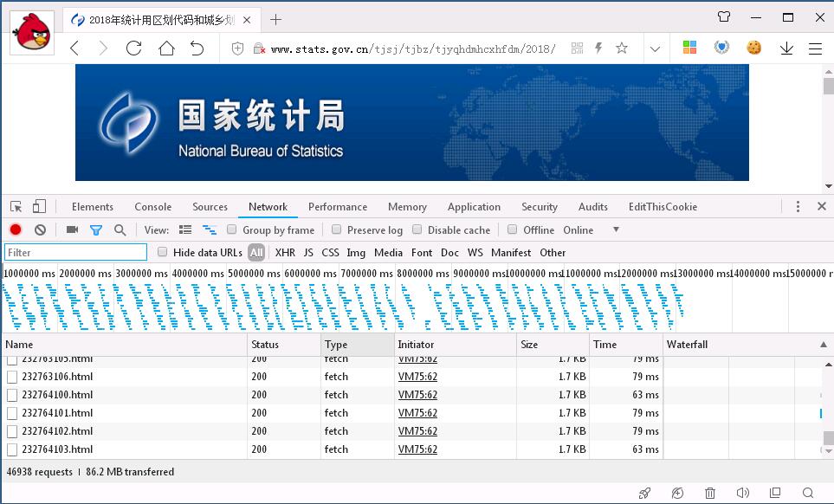This screenshot has width=834, height=504.
Task: Switch to the Console tab
Action: [152, 207]
